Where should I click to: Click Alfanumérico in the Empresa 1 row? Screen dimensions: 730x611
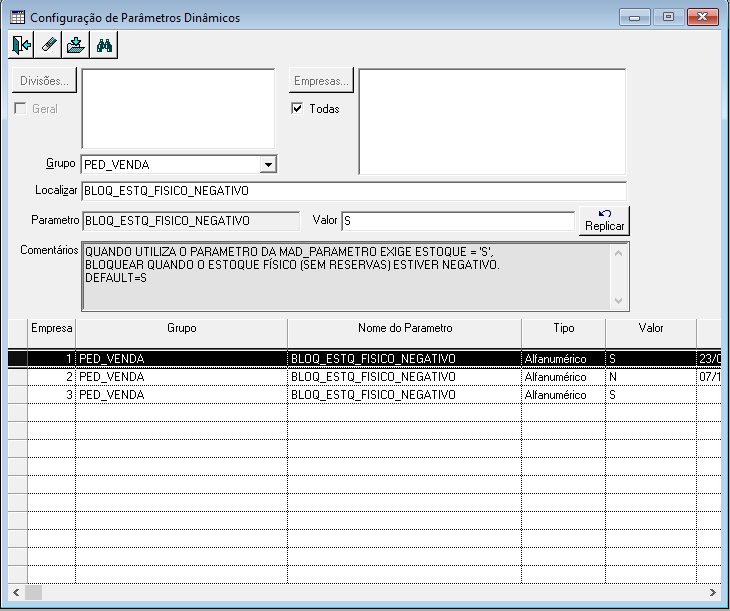pyautogui.click(x=555, y=359)
